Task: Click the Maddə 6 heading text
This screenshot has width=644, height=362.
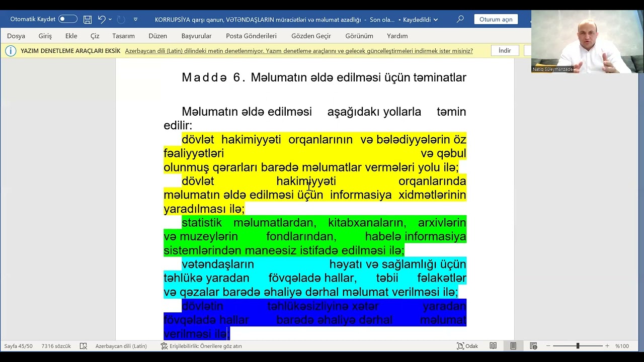Action: tap(324, 77)
